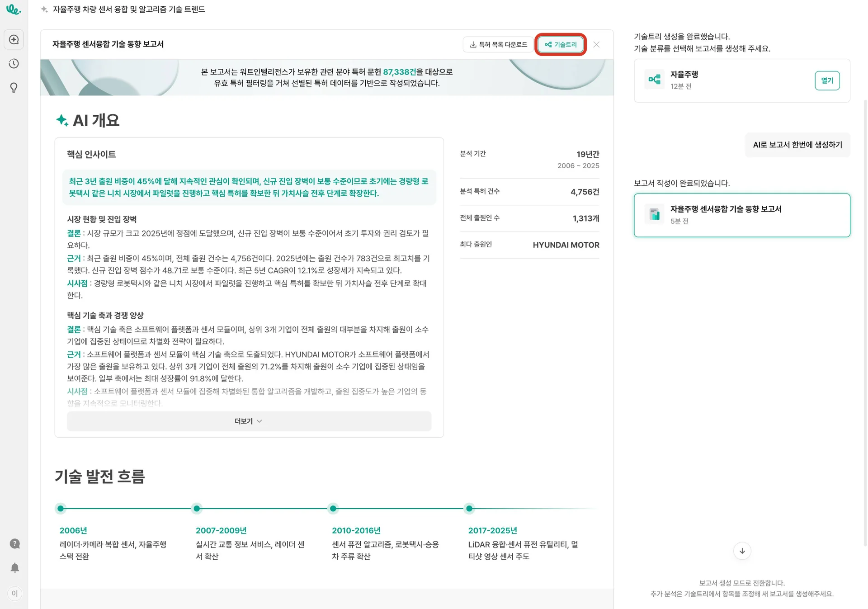Screen dimensions: 868x609
Task: Open the notifications bell icon
Action: click(14, 567)
